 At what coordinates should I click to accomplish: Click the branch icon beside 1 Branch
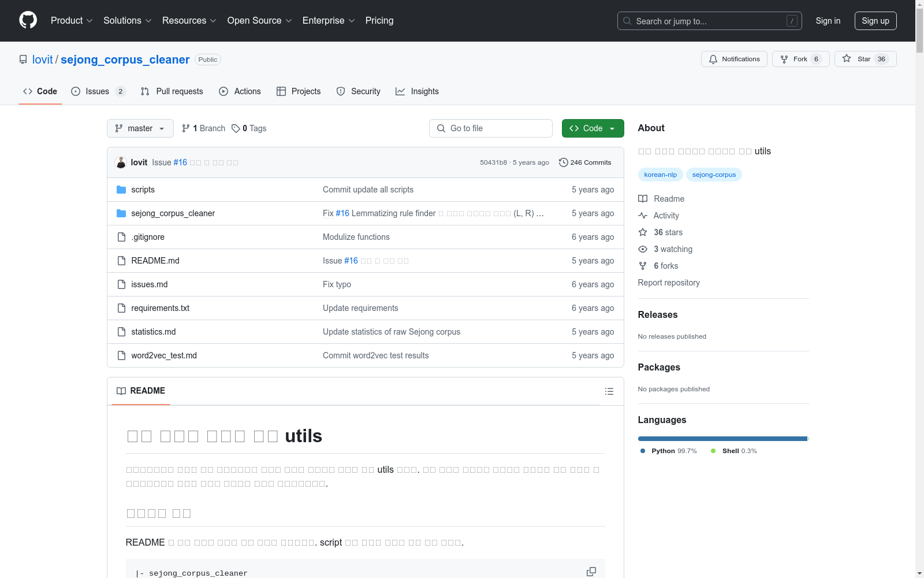[x=186, y=128]
